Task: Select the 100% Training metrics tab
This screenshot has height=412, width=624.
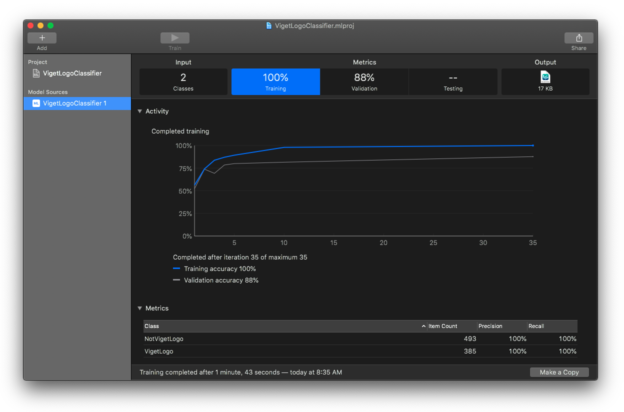Action: 275,82
